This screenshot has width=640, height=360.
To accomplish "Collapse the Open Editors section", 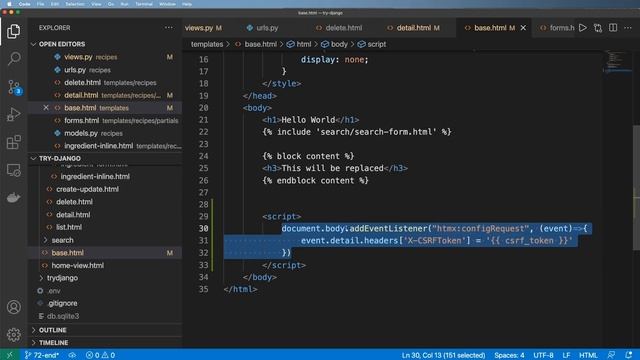I will 61,44.
